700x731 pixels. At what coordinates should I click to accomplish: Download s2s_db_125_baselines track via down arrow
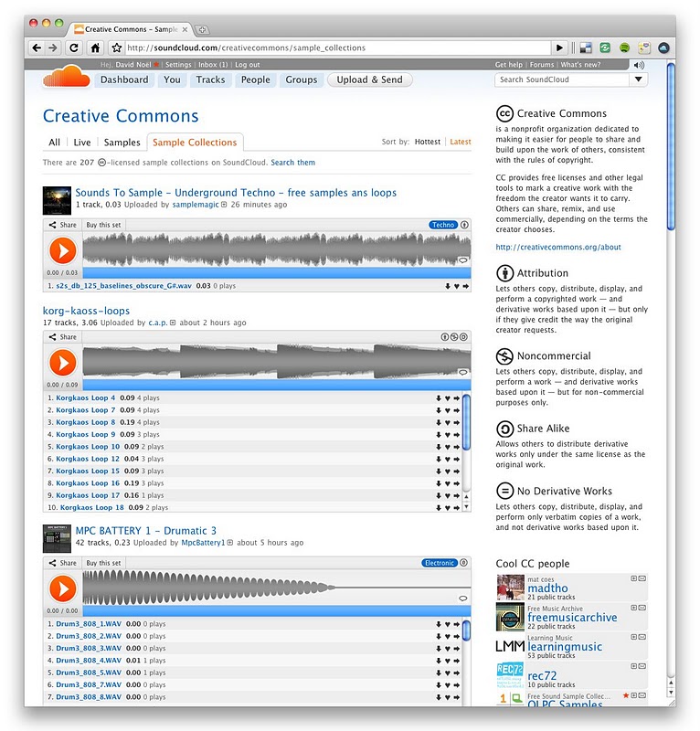(x=447, y=286)
